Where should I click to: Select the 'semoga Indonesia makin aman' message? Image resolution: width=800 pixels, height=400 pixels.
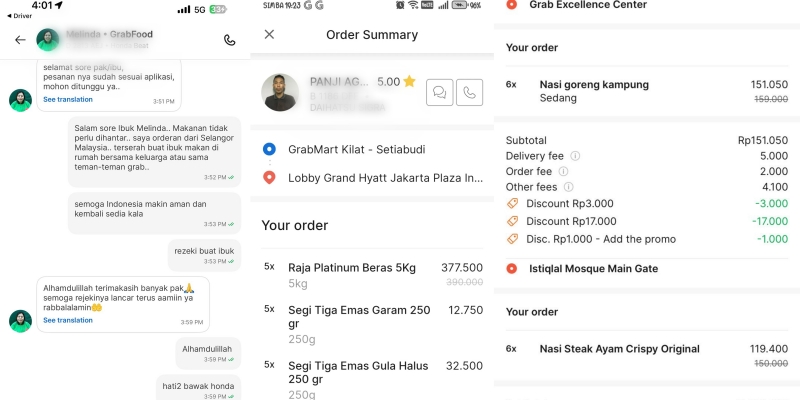tap(155, 213)
